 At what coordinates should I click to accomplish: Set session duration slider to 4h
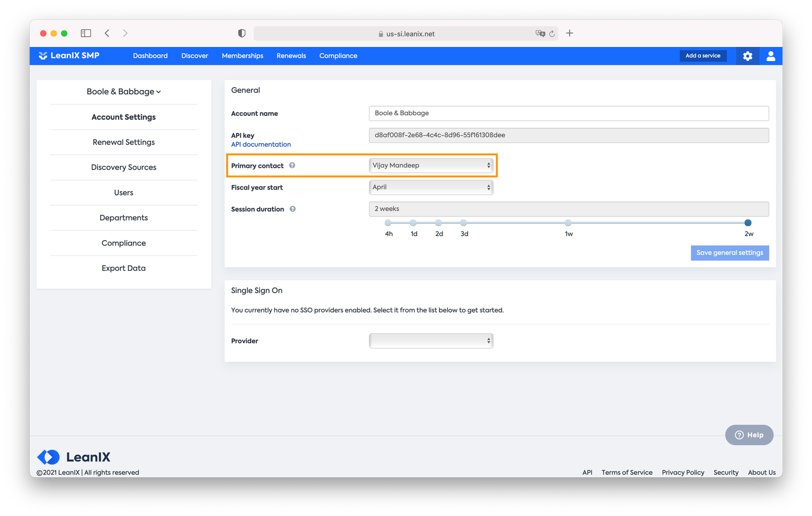(x=388, y=223)
